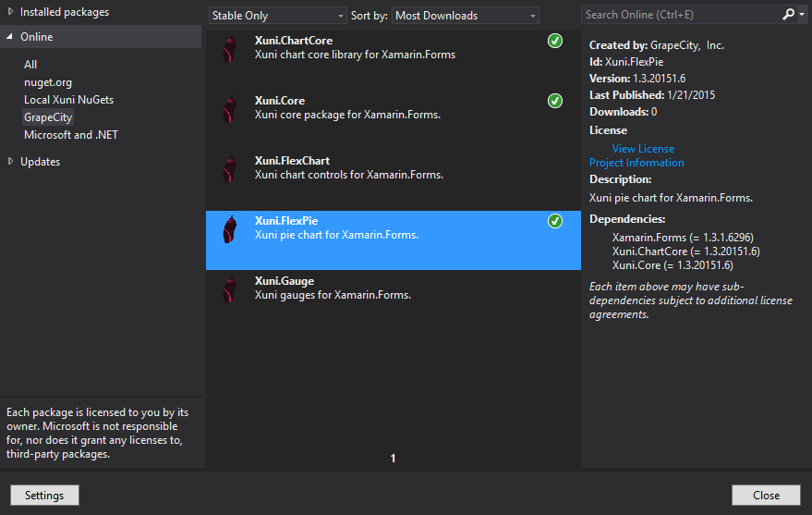The width and height of the screenshot is (812, 515).
Task: Expand the Updates section
Action: [11, 162]
